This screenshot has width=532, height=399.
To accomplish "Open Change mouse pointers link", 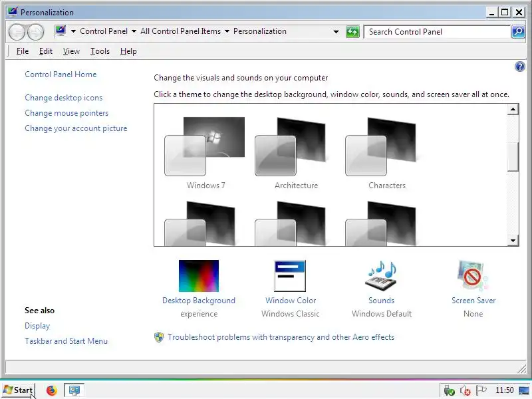I will click(66, 113).
